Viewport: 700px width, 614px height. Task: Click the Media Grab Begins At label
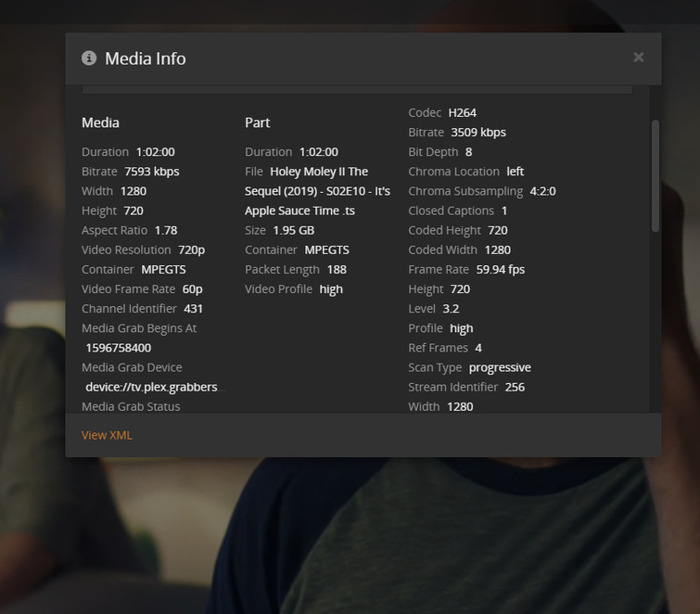139,328
